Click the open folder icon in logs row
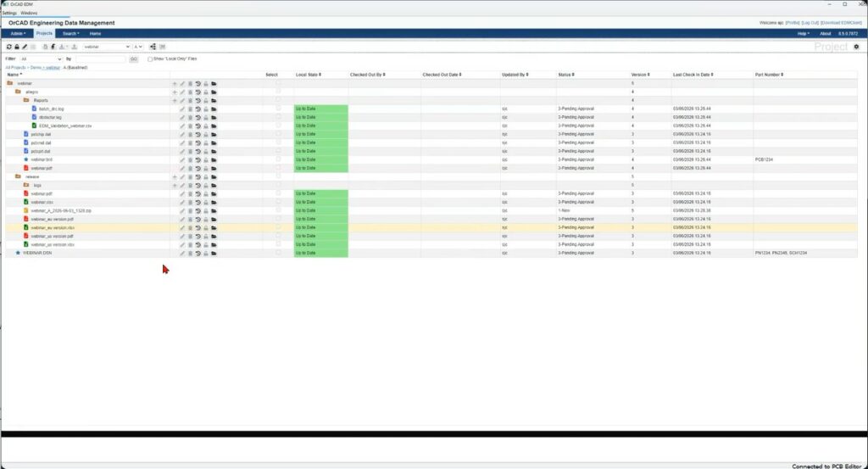The height and width of the screenshot is (469, 868). click(214, 186)
